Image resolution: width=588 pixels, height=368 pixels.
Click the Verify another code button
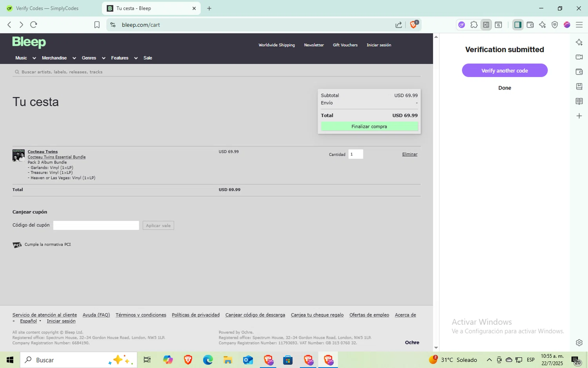505,71
